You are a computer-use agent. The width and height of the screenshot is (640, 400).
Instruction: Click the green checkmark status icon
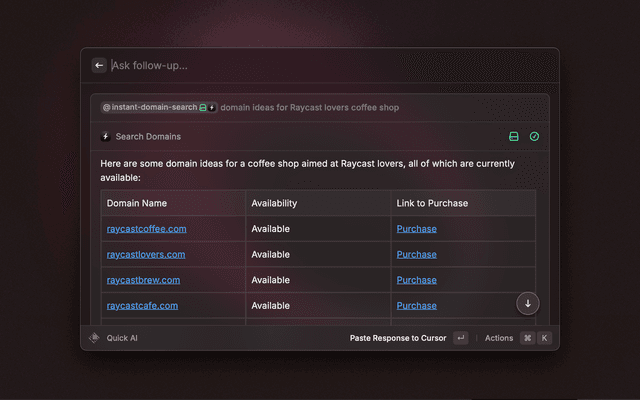coord(534,136)
